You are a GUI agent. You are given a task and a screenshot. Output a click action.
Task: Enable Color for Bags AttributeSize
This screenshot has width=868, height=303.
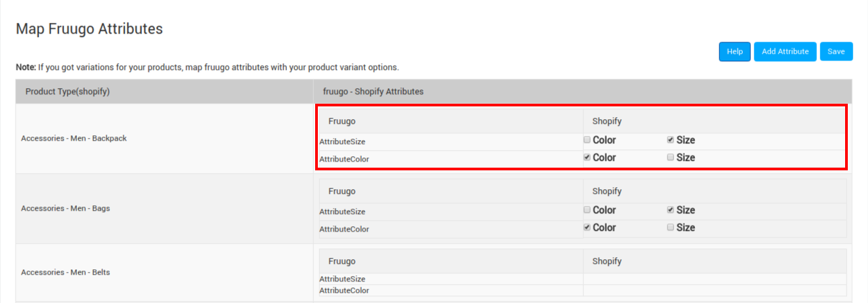click(x=587, y=210)
